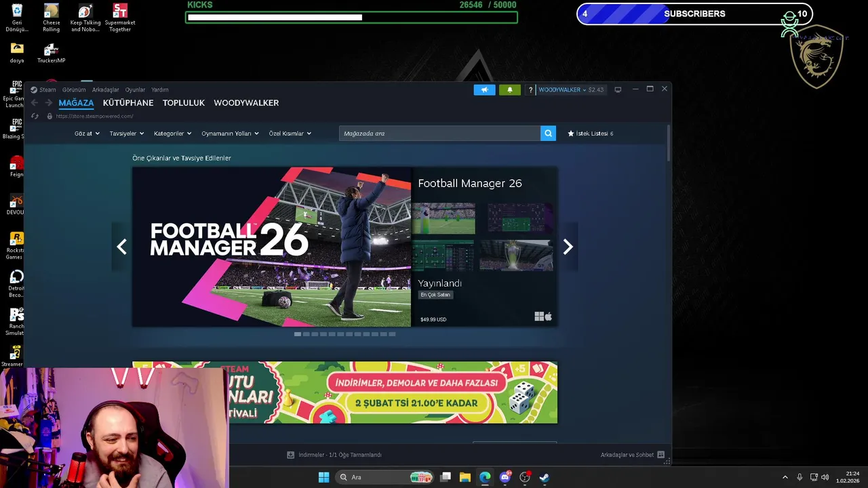
Task: Open OBS Studio from taskbar
Action: click(524, 477)
